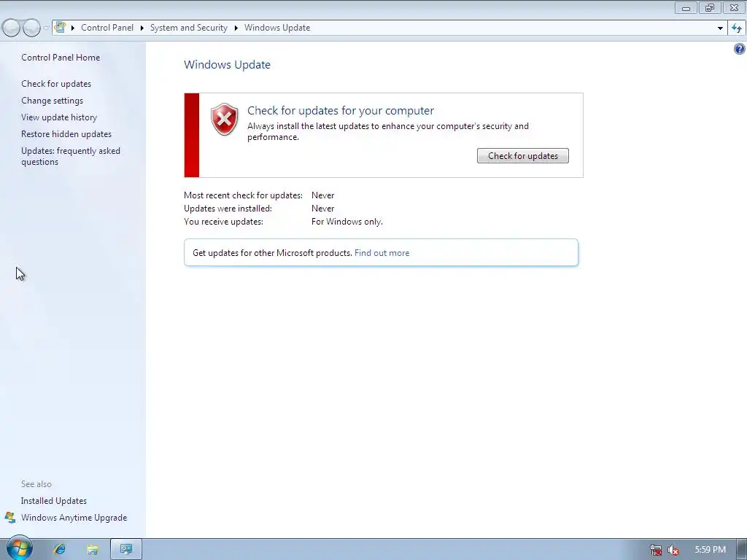747x560 pixels.
Task: Open the address bar history dropdown arrow
Action: [x=720, y=28]
